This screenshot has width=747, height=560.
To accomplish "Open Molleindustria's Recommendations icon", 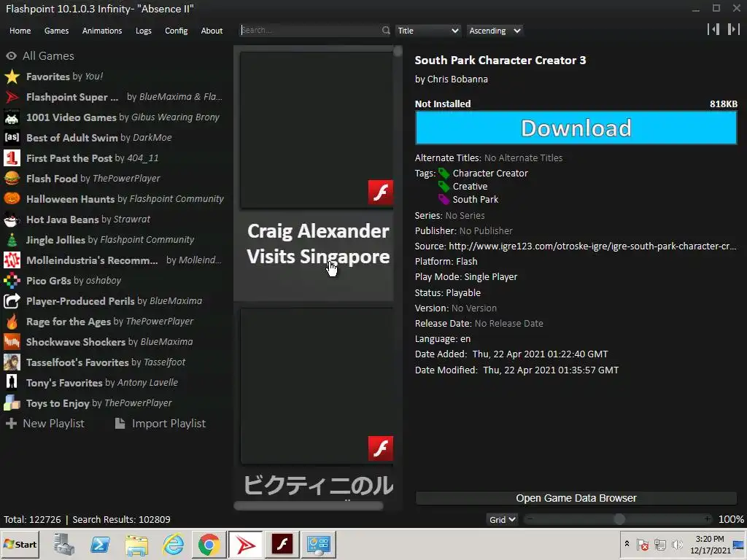I will pyautogui.click(x=12, y=260).
